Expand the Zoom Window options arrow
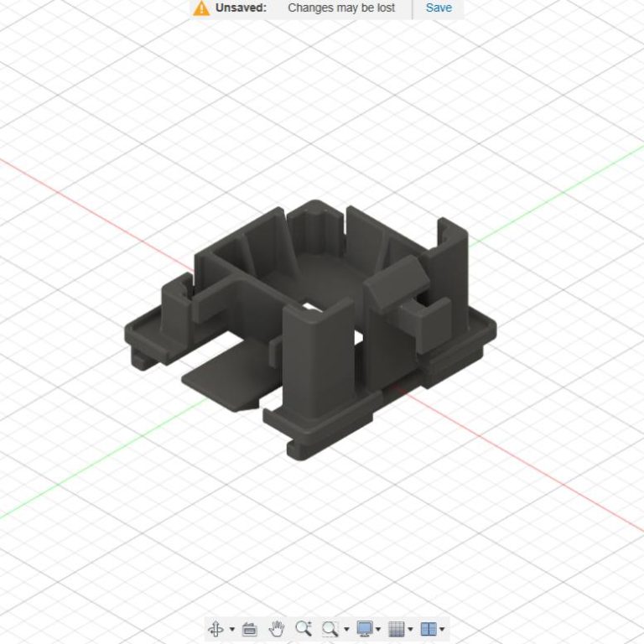 pos(346,629)
